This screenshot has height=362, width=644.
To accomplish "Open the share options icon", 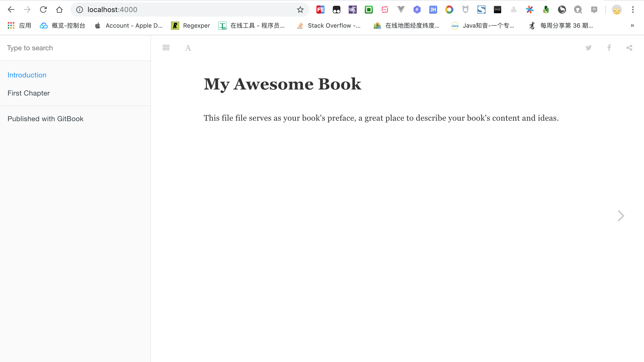I will tap(629, 48).
